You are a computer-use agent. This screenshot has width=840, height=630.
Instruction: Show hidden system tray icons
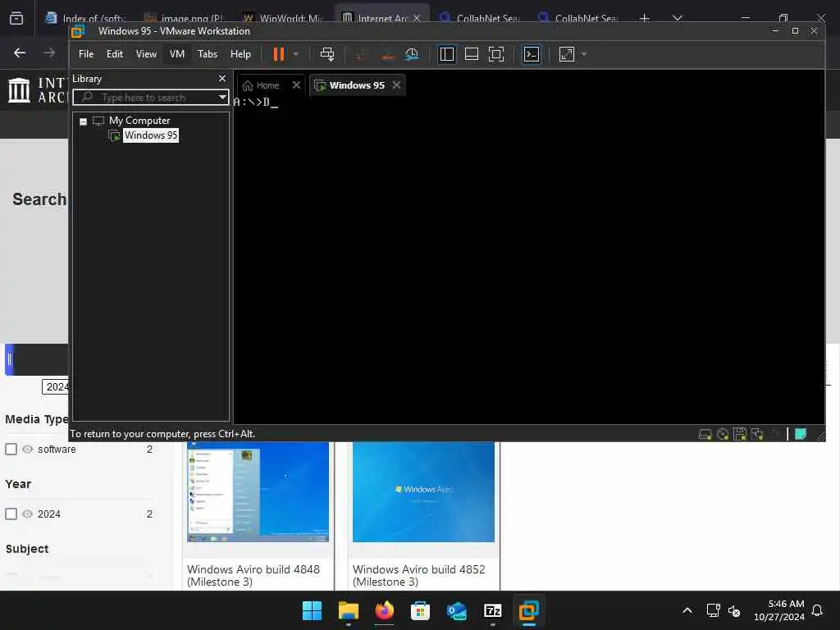click(687, 610)
